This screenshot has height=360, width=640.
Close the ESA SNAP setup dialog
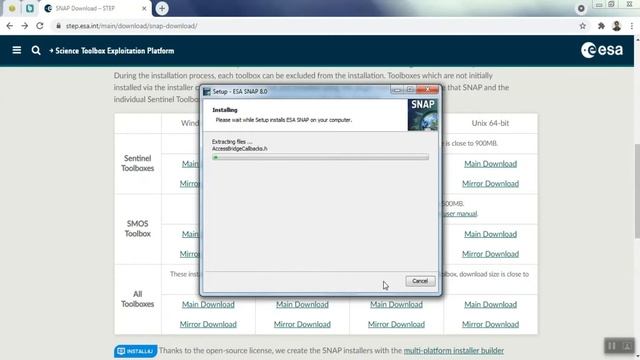pos(428,90)
